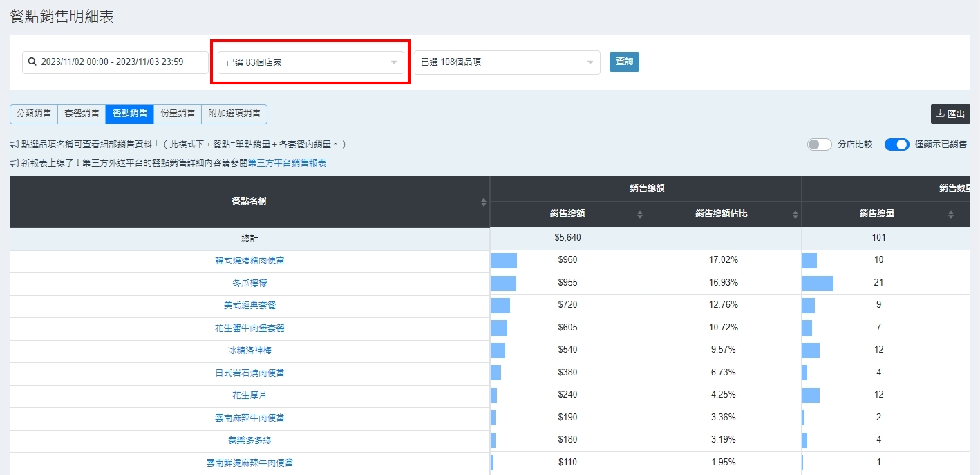
Task: Click the megaphone icon beside 點選品項名稱 tip
Action: pyautogui.click(x=15, y=145)
